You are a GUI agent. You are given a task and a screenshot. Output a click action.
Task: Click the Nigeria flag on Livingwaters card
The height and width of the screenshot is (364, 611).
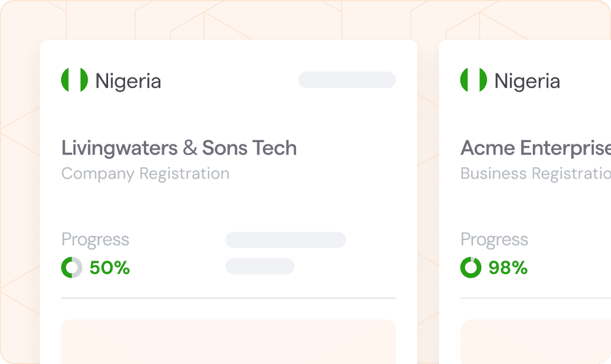(75, 80)
